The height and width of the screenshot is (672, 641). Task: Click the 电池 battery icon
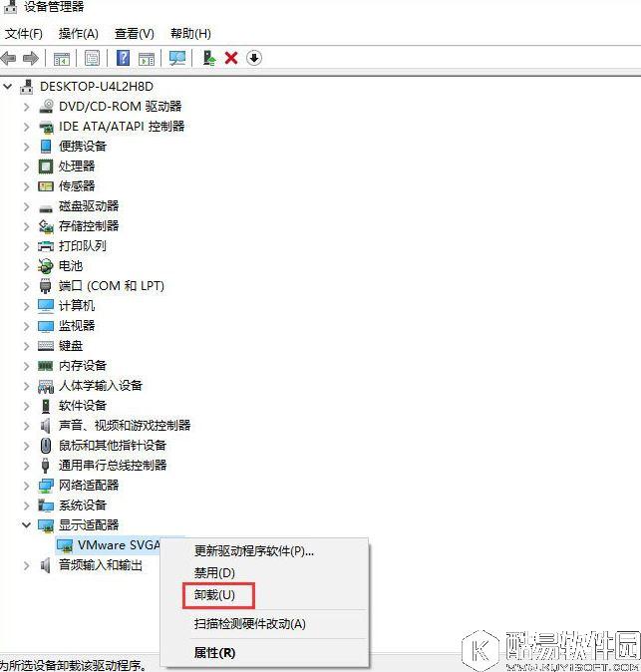pyautogui.click(x=46, y=266)
